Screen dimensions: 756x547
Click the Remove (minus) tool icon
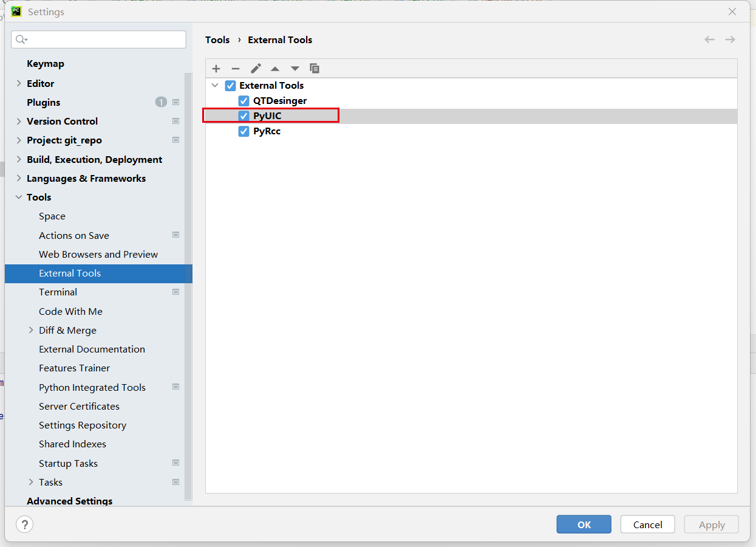[236, 69]
